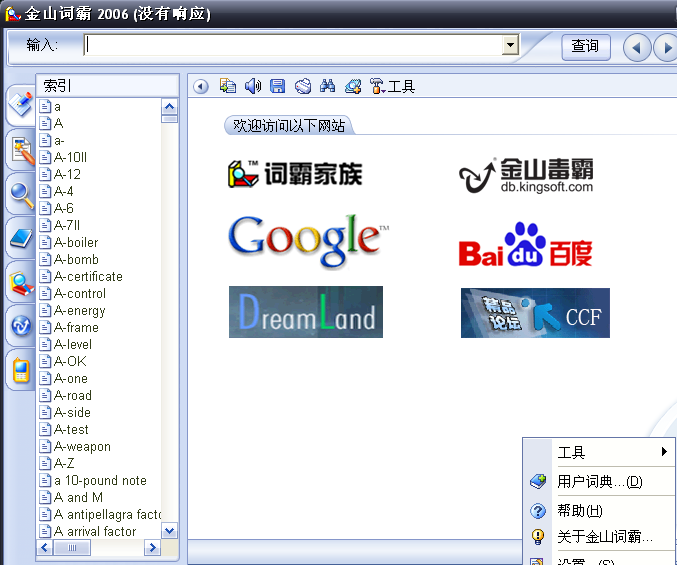The height and width of the screenshot is (565, 677).
Task: Click the index horizontal scroll right arrow
Action: coord(152,548)
